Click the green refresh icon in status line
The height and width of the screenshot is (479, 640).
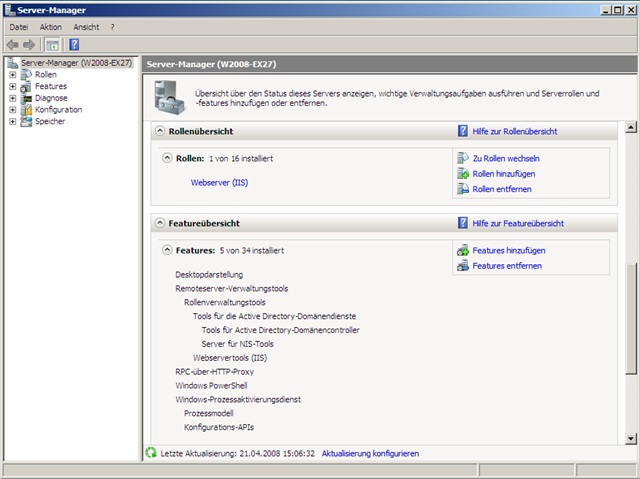coord(151,452)
